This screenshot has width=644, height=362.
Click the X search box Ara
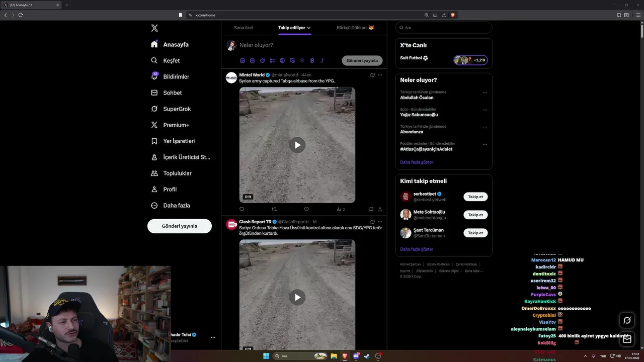[x=444, y=28]
